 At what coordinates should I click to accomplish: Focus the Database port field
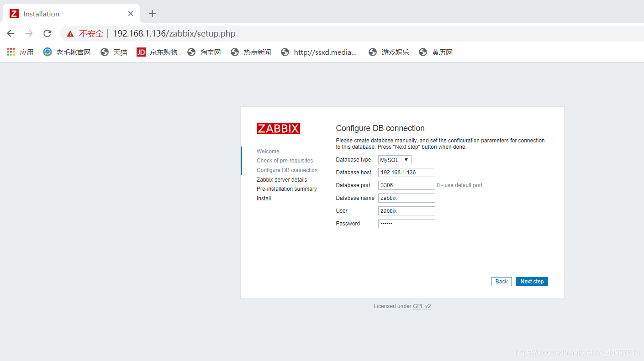coord(406,185)
